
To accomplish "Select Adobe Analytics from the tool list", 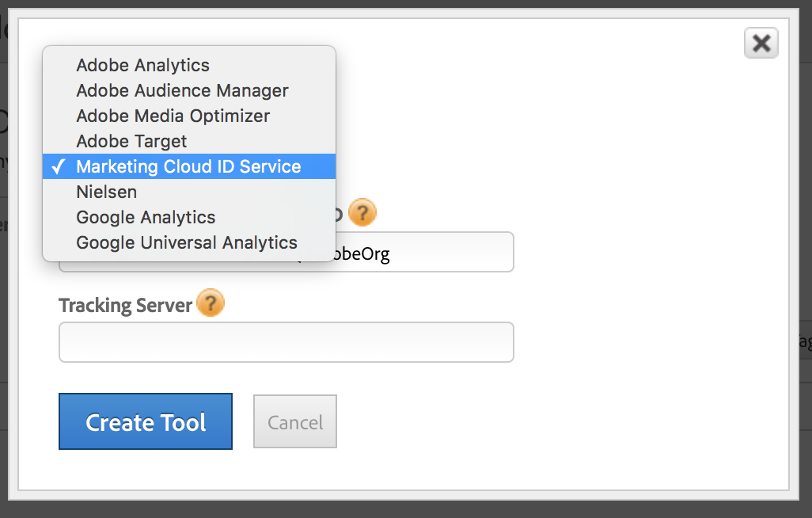I will 142,65.
